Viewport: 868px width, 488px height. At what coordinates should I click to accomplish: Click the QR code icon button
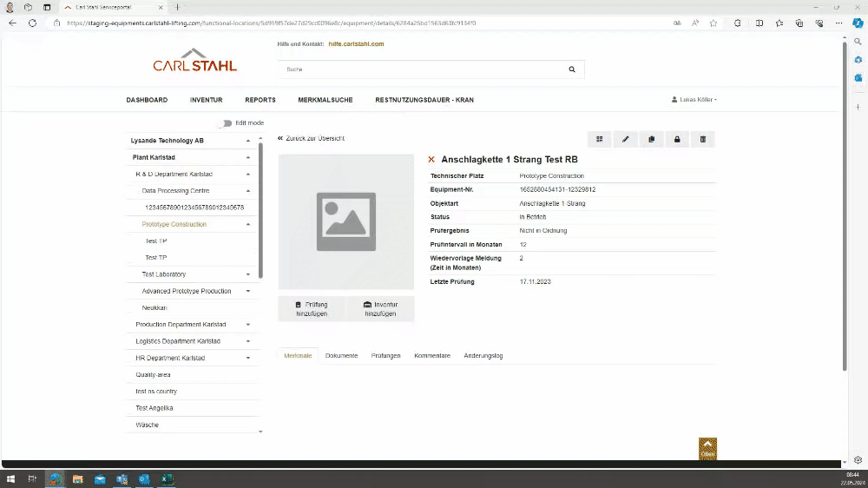coord(599,139)
